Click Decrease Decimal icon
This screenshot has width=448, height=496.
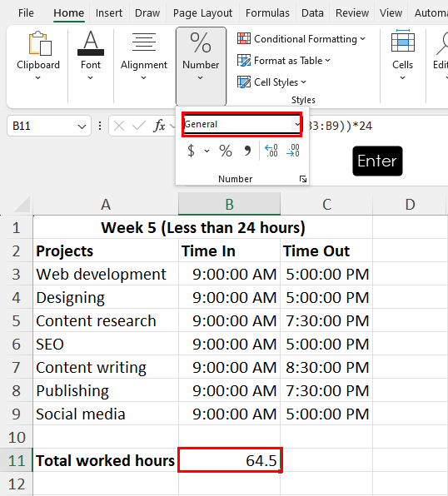click(293, 151)
